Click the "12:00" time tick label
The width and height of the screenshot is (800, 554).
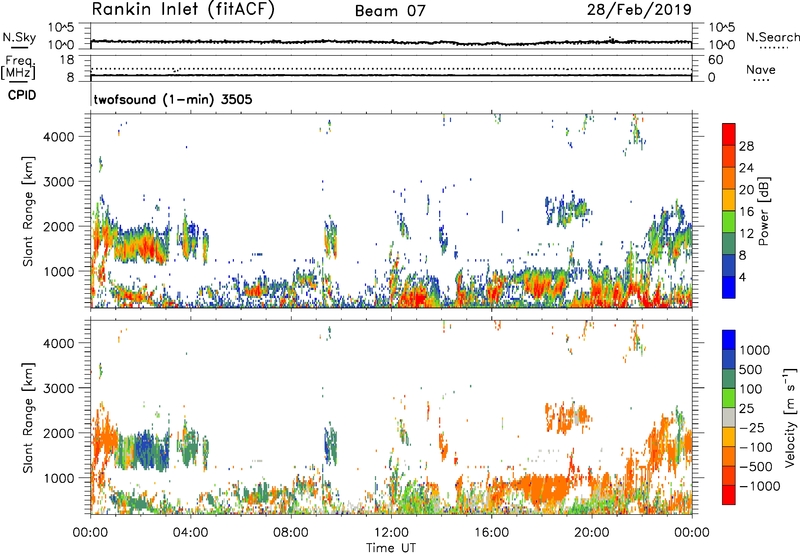coord(391,533)
